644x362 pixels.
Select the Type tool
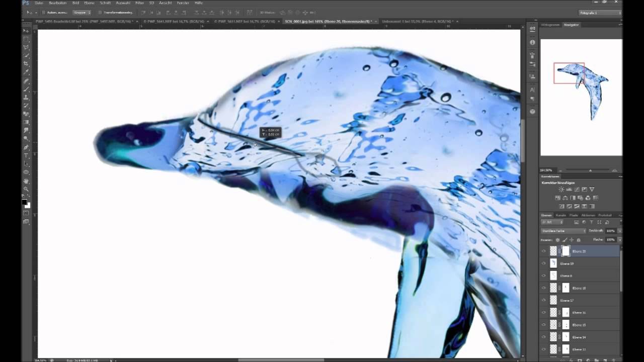26,156
